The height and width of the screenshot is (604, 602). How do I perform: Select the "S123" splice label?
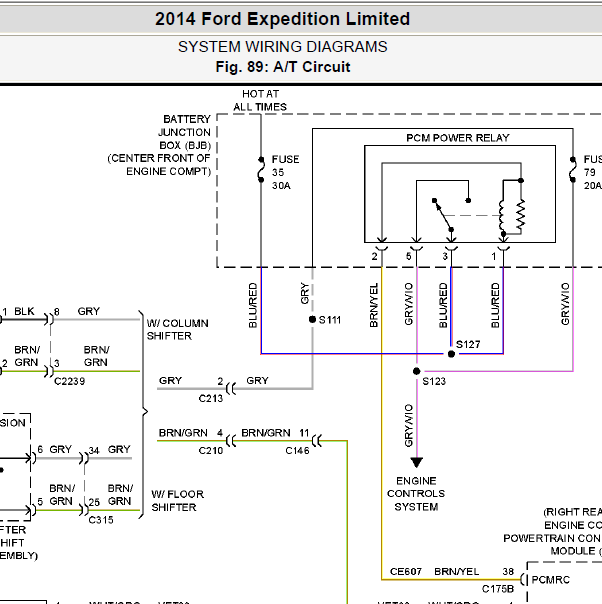click(x=434, y=381)
